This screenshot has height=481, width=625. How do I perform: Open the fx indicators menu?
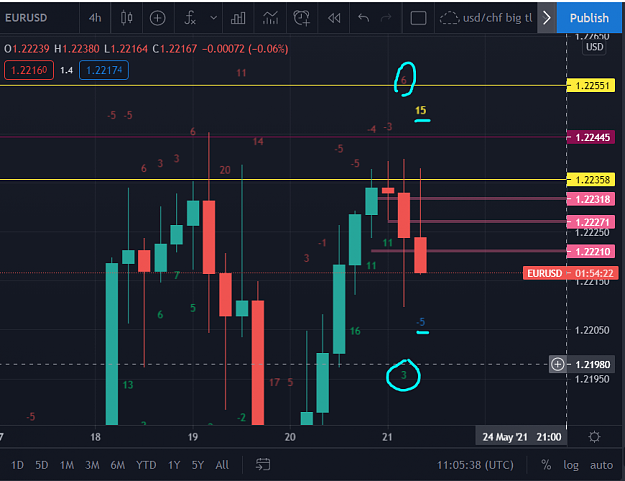click(190, 18)
